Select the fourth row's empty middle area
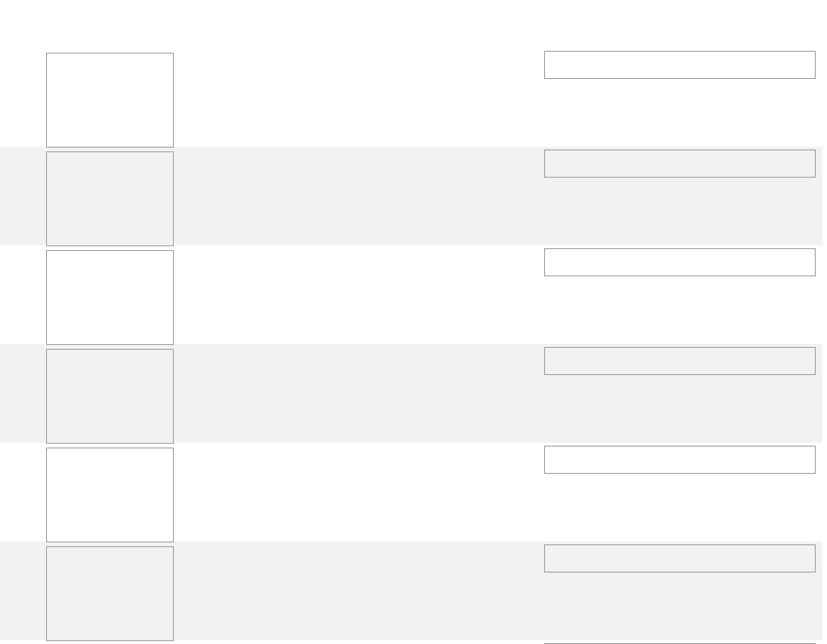This screenshot has width=827, height=644. tap(357, 396)
